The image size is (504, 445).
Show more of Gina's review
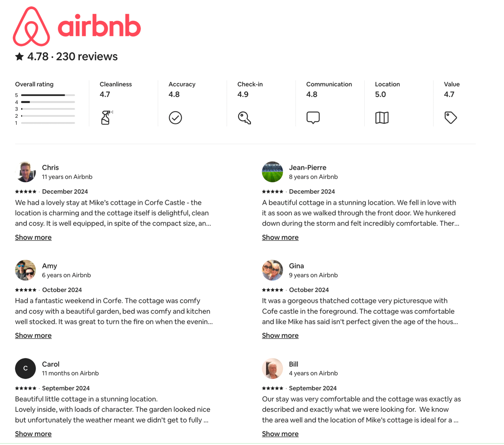(280, 336)
